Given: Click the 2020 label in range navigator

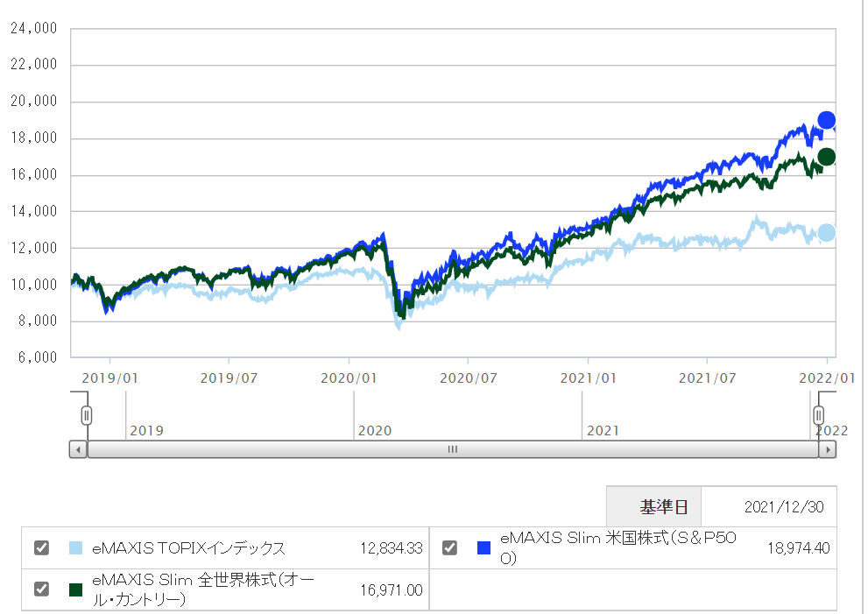Looking at the screenshot, I should click(x=375, y=431).
